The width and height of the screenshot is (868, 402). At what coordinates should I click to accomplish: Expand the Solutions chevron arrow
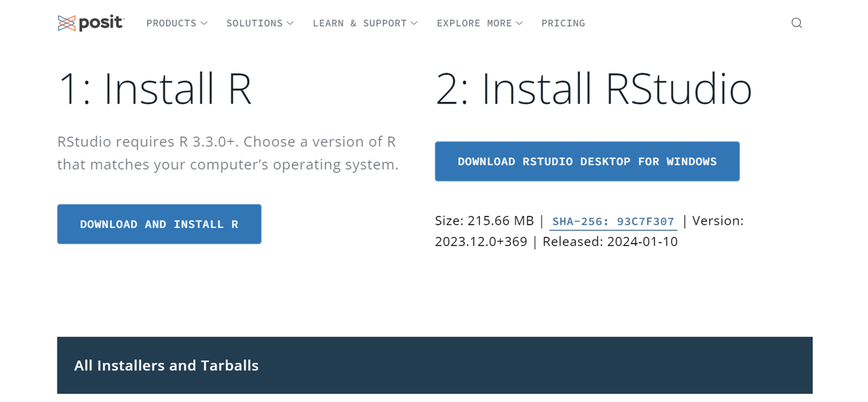click(290, 23)
